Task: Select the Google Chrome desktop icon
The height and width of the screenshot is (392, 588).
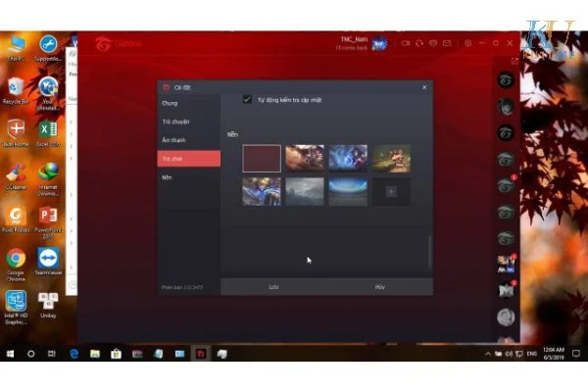Action: 16,265
